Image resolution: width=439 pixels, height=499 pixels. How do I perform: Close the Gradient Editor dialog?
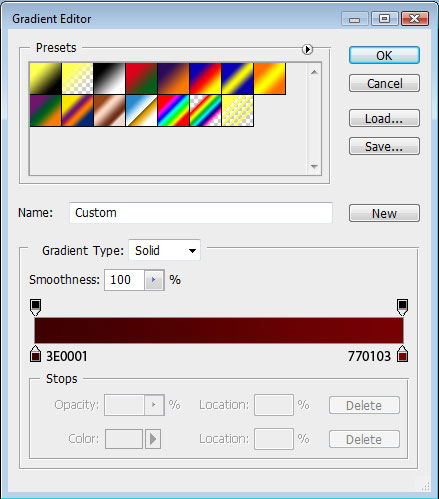point(414,19)
